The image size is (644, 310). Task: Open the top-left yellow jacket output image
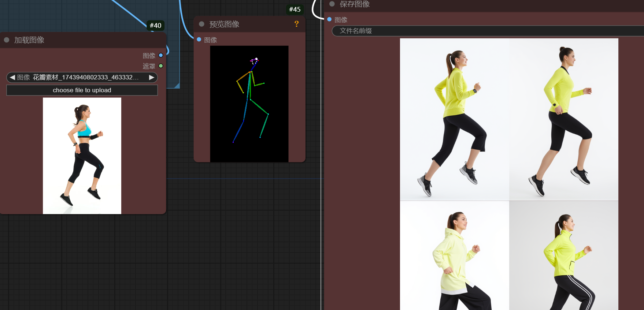point(455,119)
